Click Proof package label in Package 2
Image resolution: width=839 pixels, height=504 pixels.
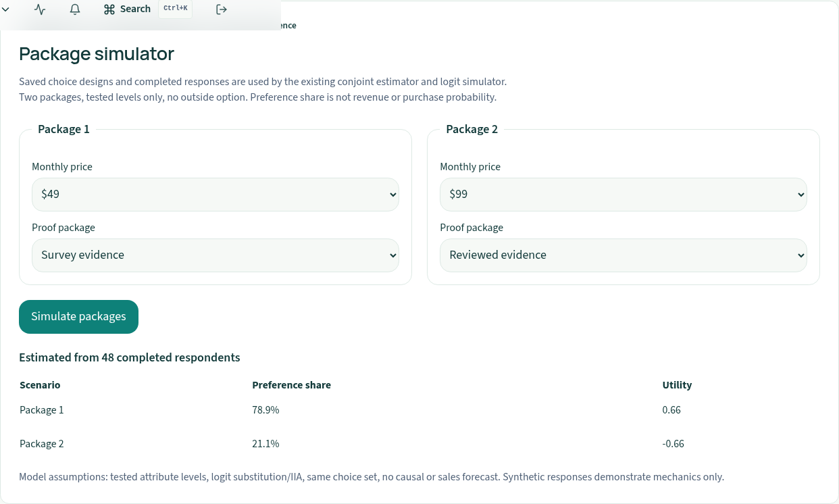pyautogui.click(x=472, y=228)
